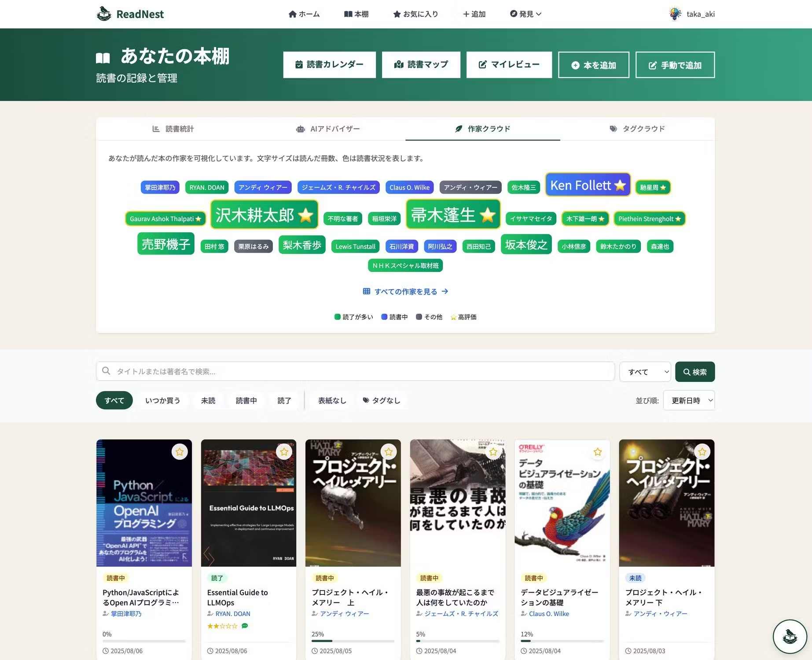Open the データビジュアライゼーションの基礎 cover
Screen dimensions: 812x660
[x=562, y=503]
